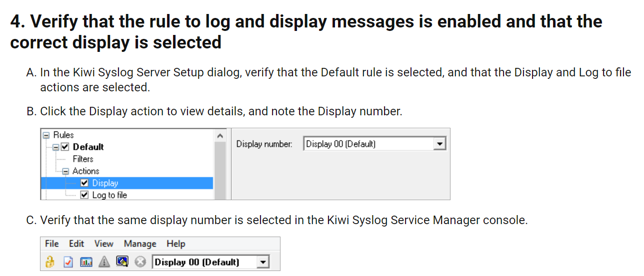The height and width of the screenshot is (276, 644).
Task: Open the View menu
Action: (x=104, y=244)
